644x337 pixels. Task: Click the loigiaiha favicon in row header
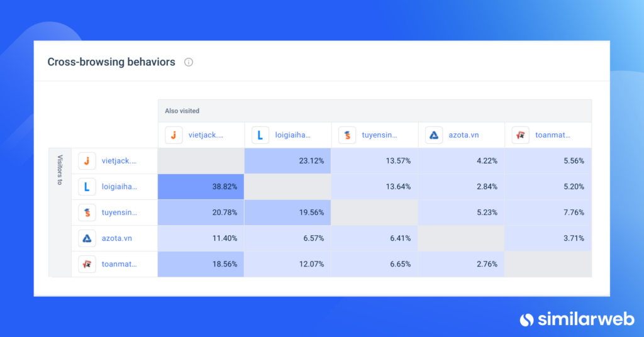[87, 187]
